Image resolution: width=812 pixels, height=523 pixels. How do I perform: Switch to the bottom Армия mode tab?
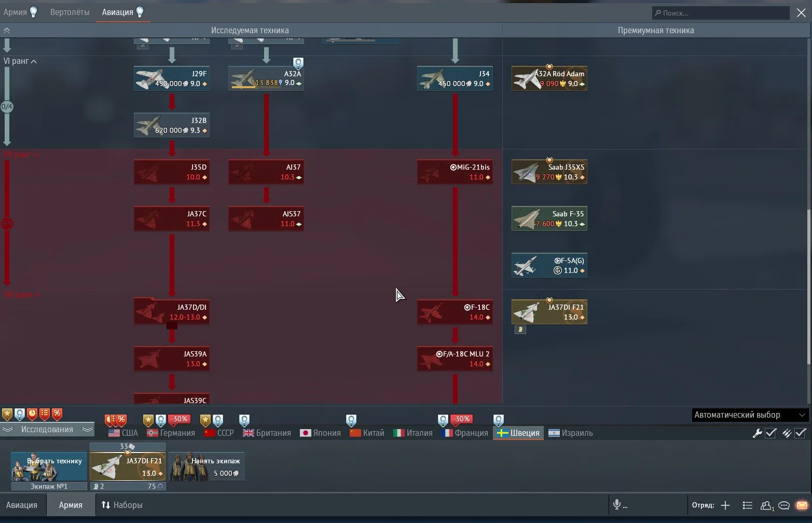(x=71, y=505)
